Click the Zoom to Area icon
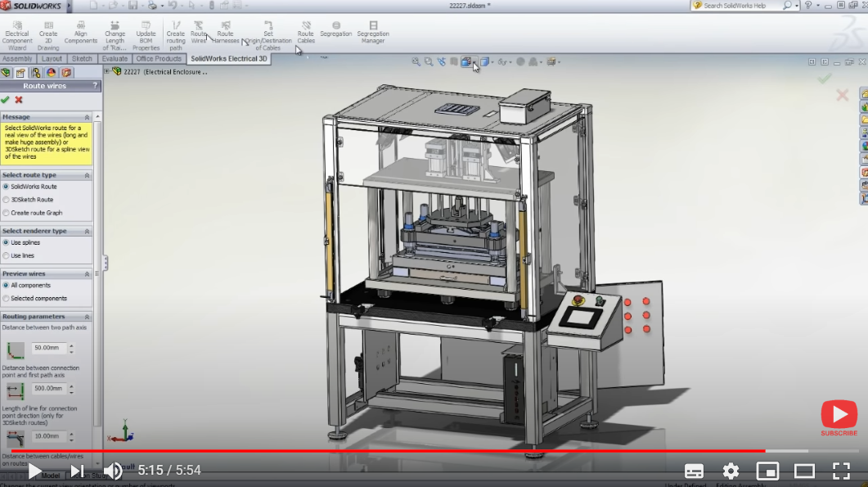Image resolution: width=868 pixels, height=487 pixels. pos(429,62)
